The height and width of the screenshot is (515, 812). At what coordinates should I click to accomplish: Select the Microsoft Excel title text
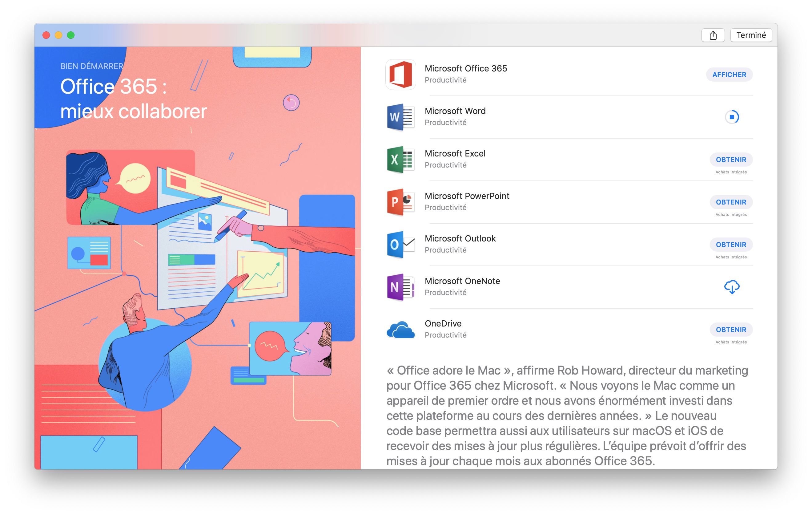point(455,154)
